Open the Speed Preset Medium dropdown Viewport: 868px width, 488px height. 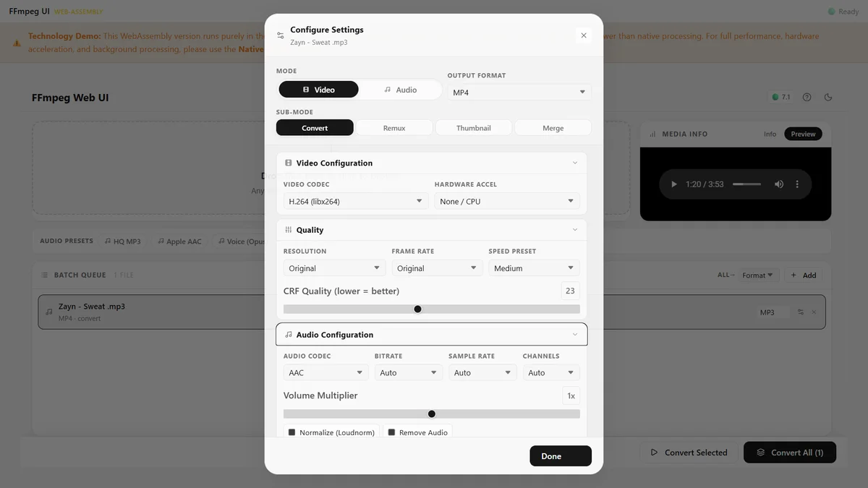click(x=534, y=268)
